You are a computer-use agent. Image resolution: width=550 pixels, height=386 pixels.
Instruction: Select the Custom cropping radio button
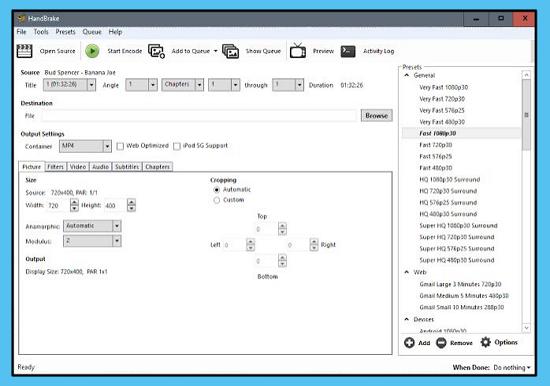pos(217,200)
